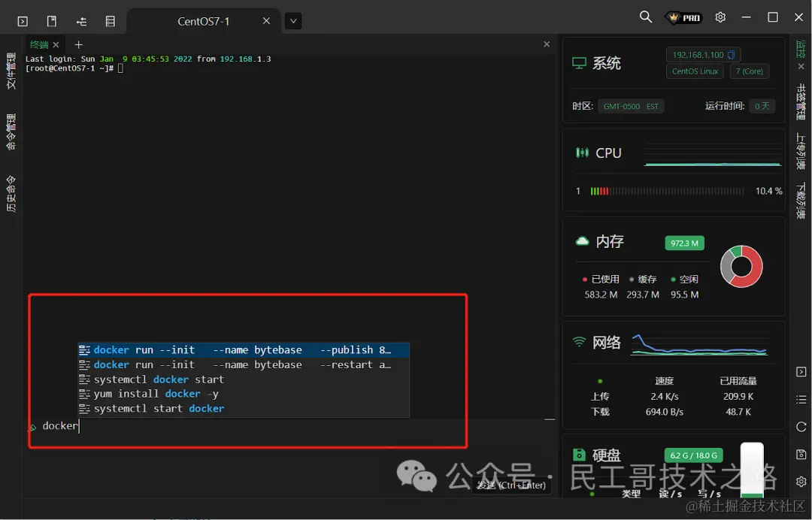Select the 终端 terminal tab
This screenshot has width=812, height=520.
pos(39,44)
